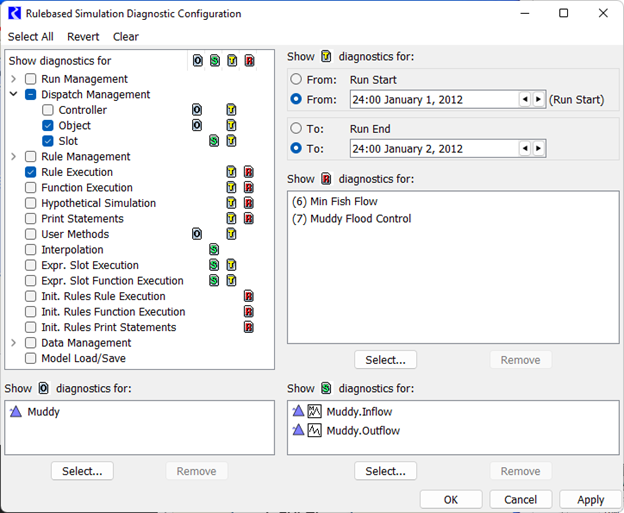This screenshot has height=513, width=624.
Task: Expand the Data Management tree node
Action: (x=13, y=343)
